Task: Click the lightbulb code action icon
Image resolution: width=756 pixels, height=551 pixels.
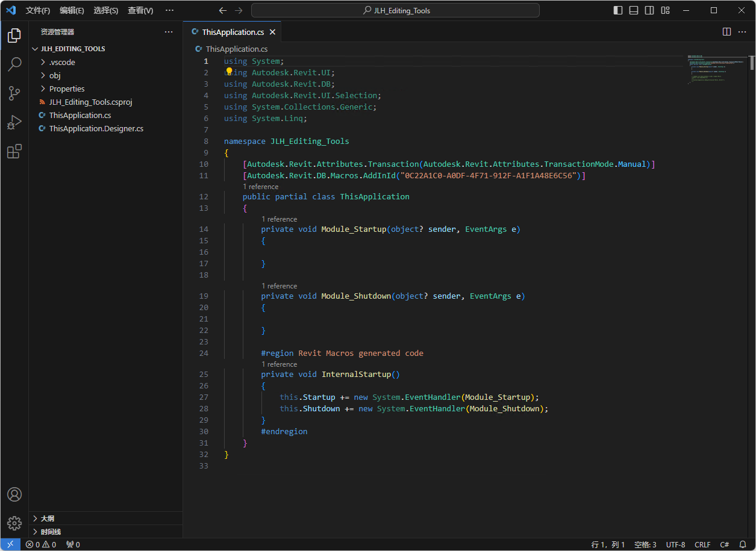Action: [230, 72]
